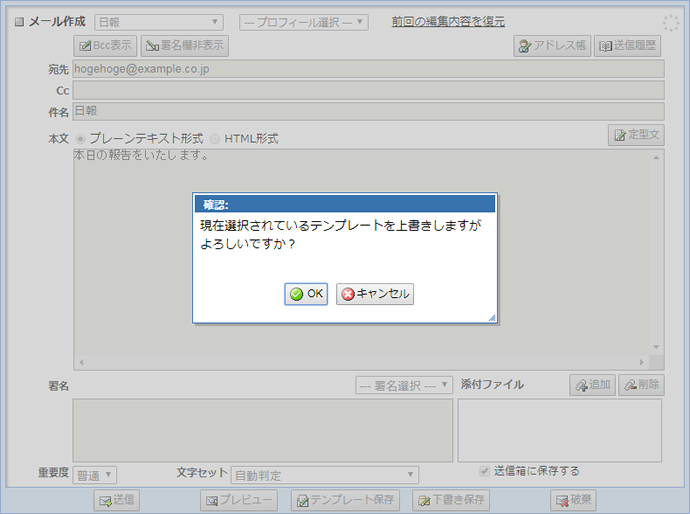The image size is (690, 514).
Task: Click the 確認 dialog title bar
Action: tap(345, 204)
